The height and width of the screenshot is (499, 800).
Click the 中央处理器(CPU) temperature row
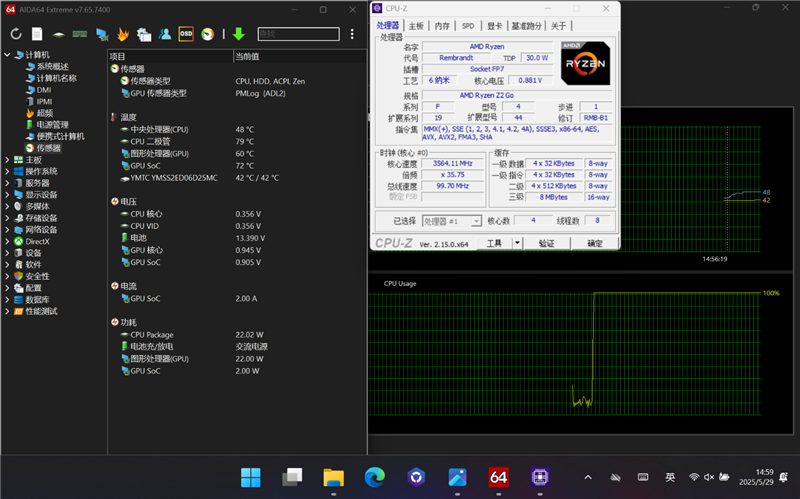[x=237, y=130]
